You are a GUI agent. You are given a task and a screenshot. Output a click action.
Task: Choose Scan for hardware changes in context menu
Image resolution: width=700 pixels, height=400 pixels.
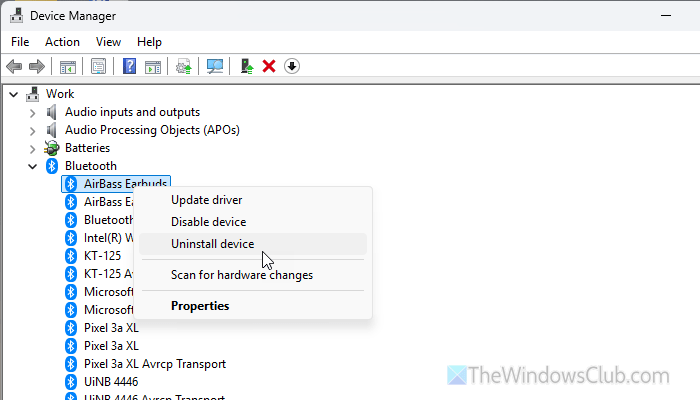tap(253, 275)
